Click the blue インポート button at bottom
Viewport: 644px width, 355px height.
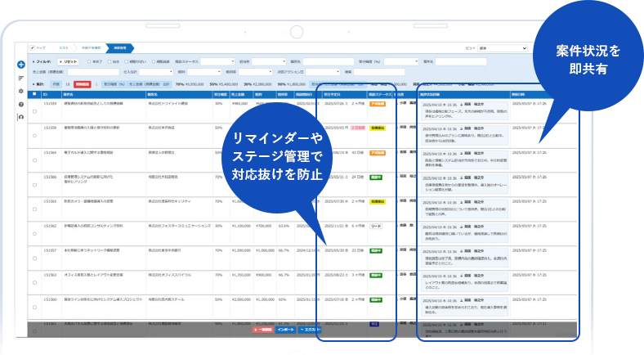[x=286, y=330]
